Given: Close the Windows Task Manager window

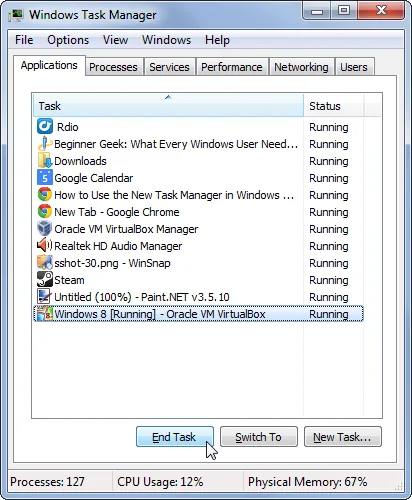Looking at the screenshot, I should [x=381, y=11].
